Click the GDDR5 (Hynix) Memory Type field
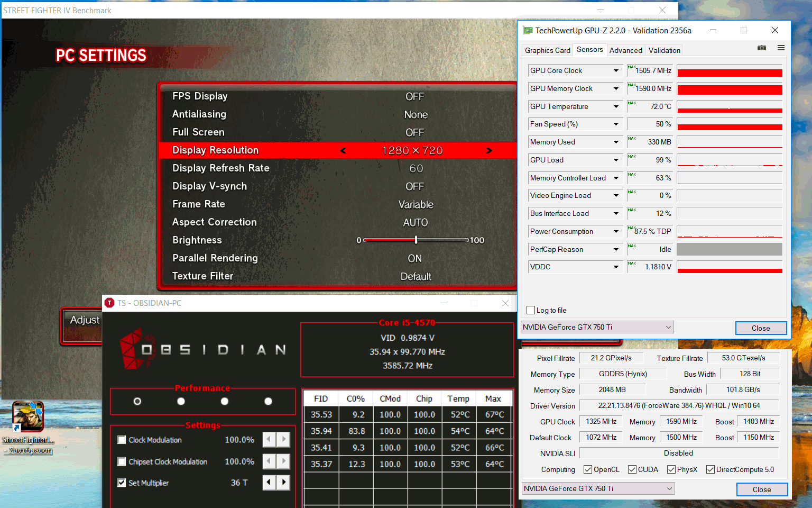 coord(623,374)
